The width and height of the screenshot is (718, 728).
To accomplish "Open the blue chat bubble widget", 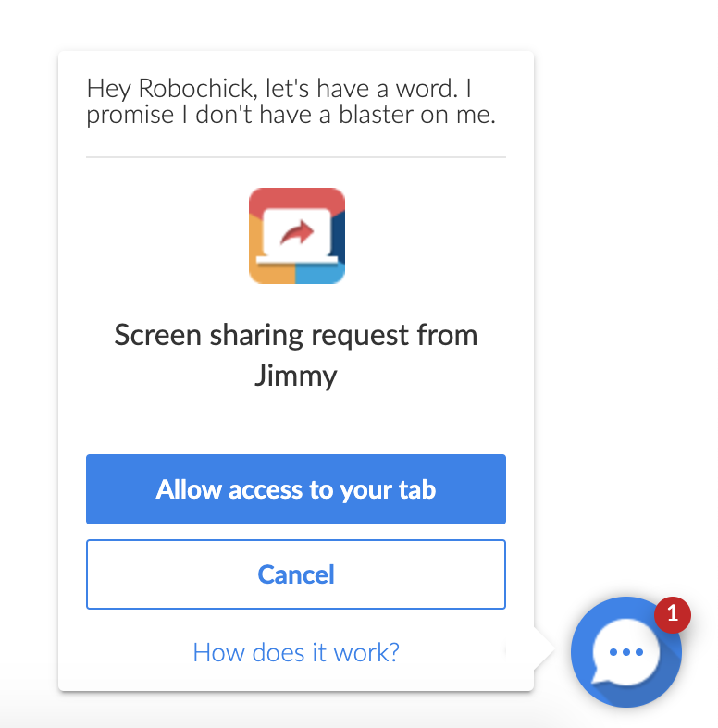I will point(626,652).
